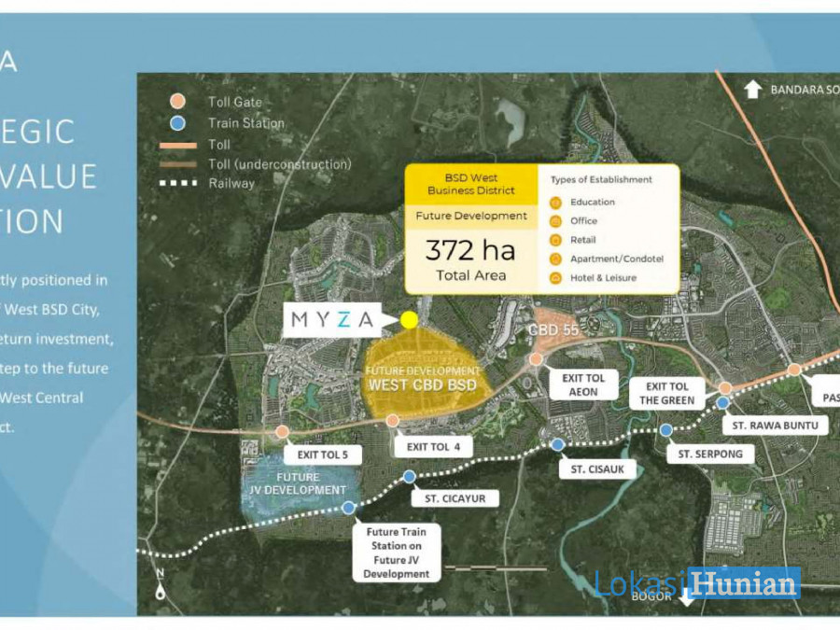This screenshot has width=840, height=630.
Task: Click the dotted Railway legend symbol
Action: coord(178,183)
